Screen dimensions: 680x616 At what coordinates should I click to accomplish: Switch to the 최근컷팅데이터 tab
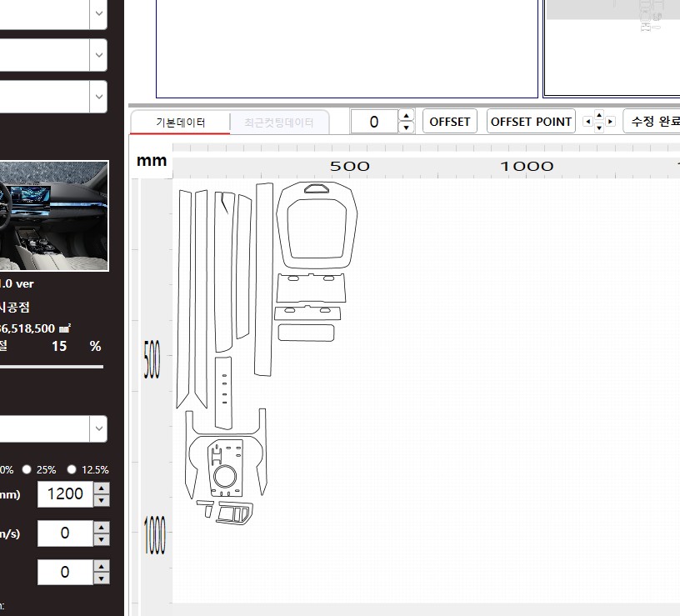279,122
